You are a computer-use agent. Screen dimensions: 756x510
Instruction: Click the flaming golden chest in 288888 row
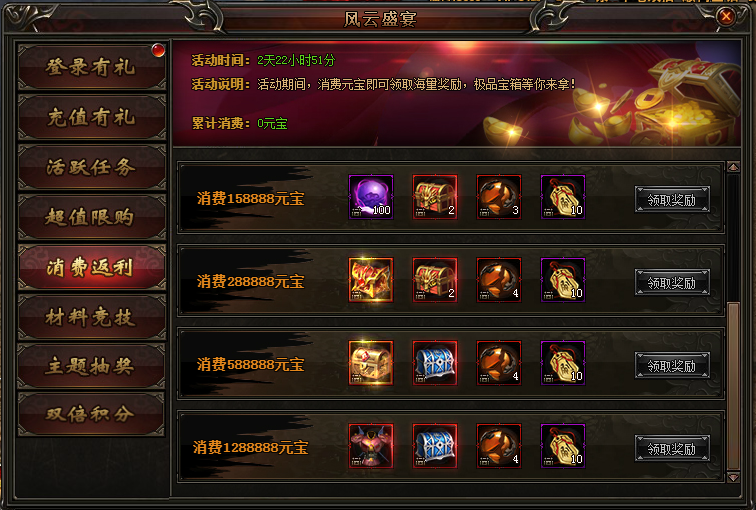(371, 280)
